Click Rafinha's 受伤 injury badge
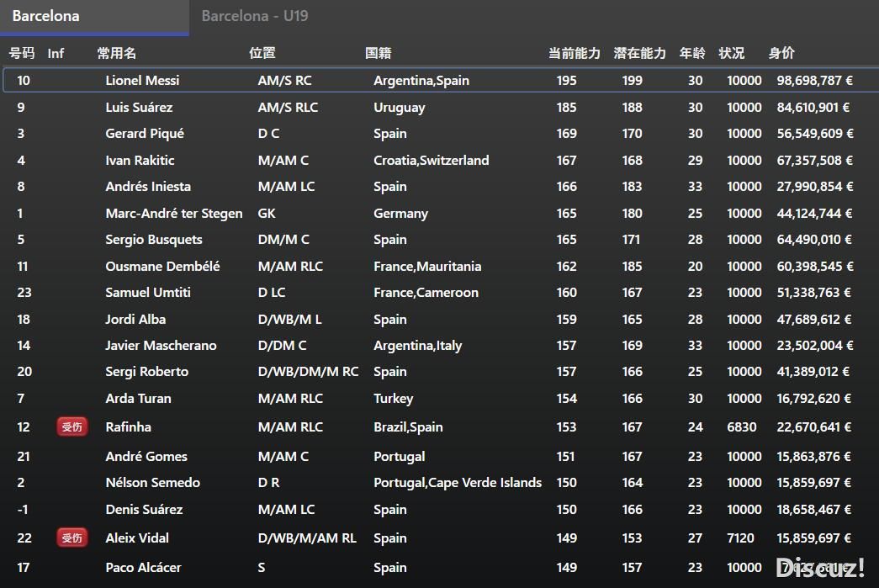 (71, 427)
